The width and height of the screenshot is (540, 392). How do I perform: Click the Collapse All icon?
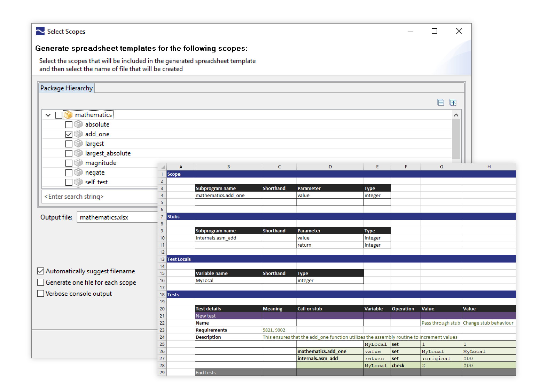click(x=440, y=102)
